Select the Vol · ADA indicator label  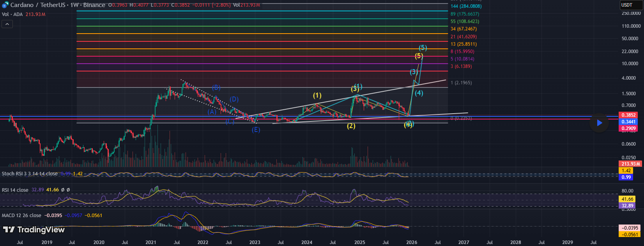(x=12, y=14)
